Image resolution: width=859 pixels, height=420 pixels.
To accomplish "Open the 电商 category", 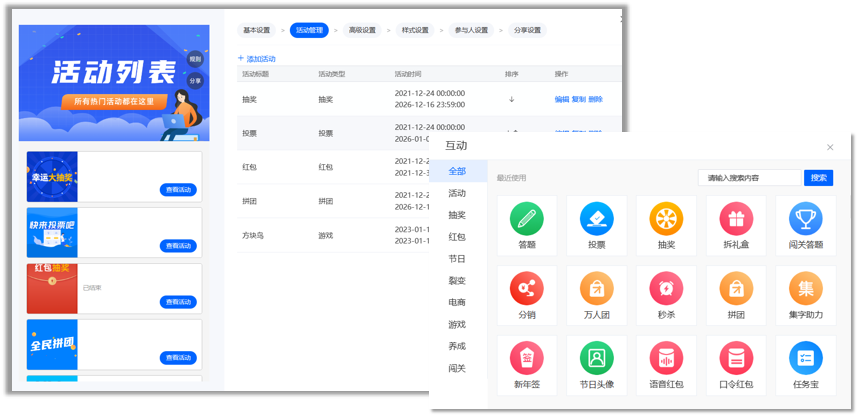I will [x=457, y=302].
